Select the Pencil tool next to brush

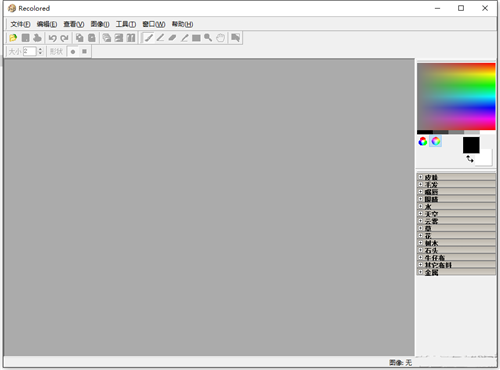point(160,38)
